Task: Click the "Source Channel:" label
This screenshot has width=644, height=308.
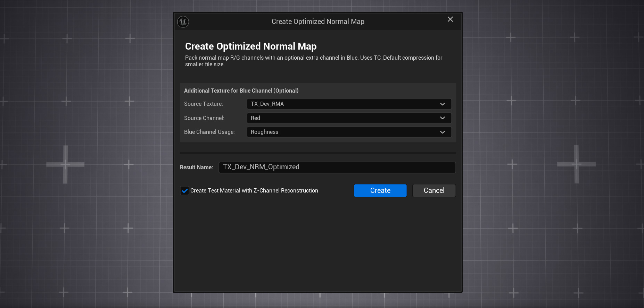Action: (204, 118)
